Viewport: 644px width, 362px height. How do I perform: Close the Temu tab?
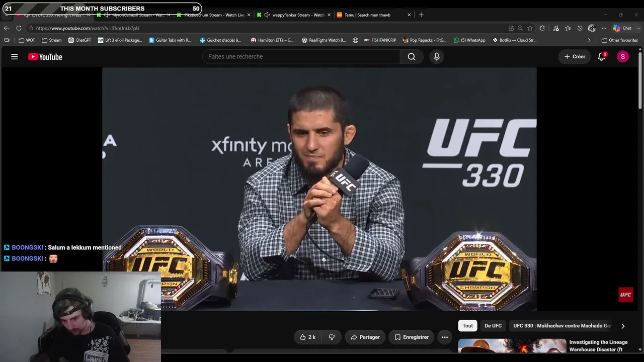[x=409, y=15]
